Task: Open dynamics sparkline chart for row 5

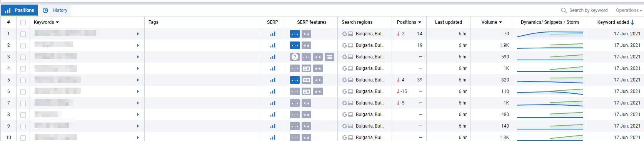Action: pyautogui.click(x=550, y=80)
